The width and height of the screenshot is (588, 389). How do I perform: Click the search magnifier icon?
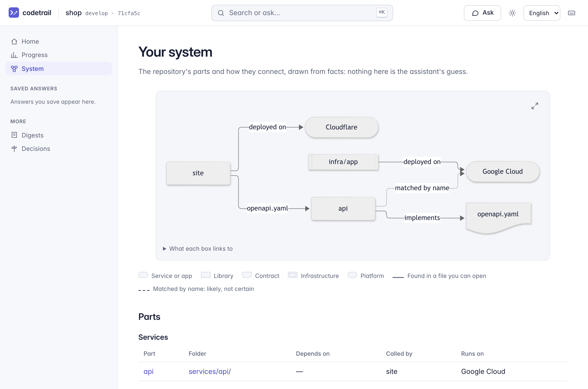coord(221,13)
